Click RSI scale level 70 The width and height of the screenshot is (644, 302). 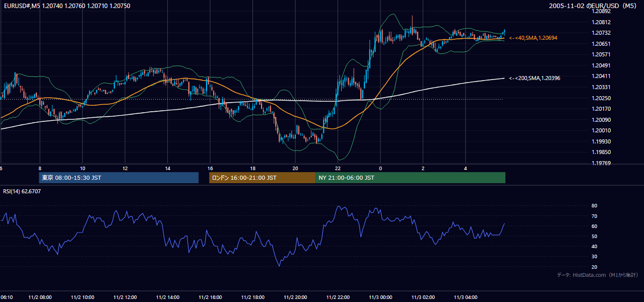594,216
